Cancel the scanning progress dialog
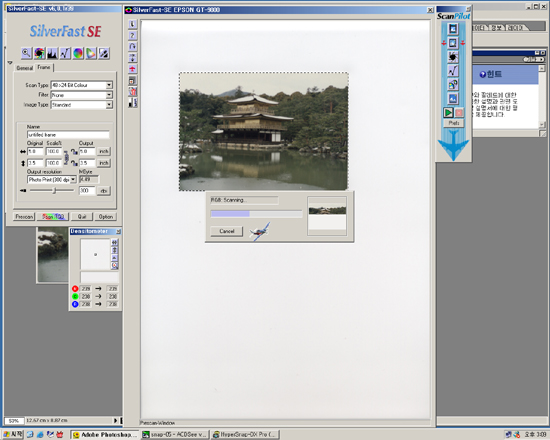550x440 pixels. point(227,231)
